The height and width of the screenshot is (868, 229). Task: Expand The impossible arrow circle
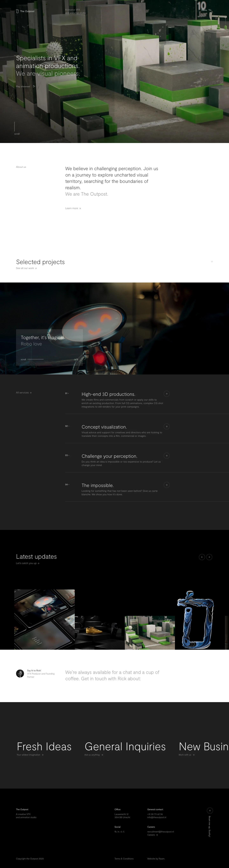[x=167, y=485]
